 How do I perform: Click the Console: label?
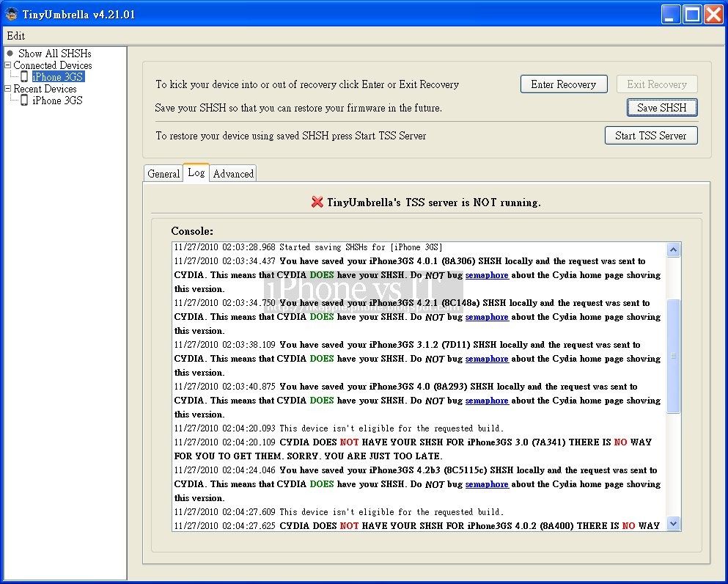pyautogui.click(x=192, y=231)
